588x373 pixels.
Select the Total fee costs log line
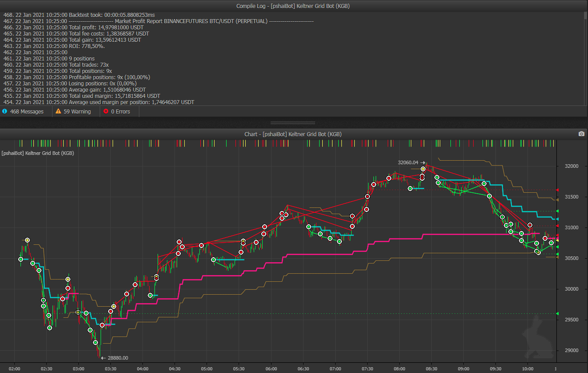[76, 33]
